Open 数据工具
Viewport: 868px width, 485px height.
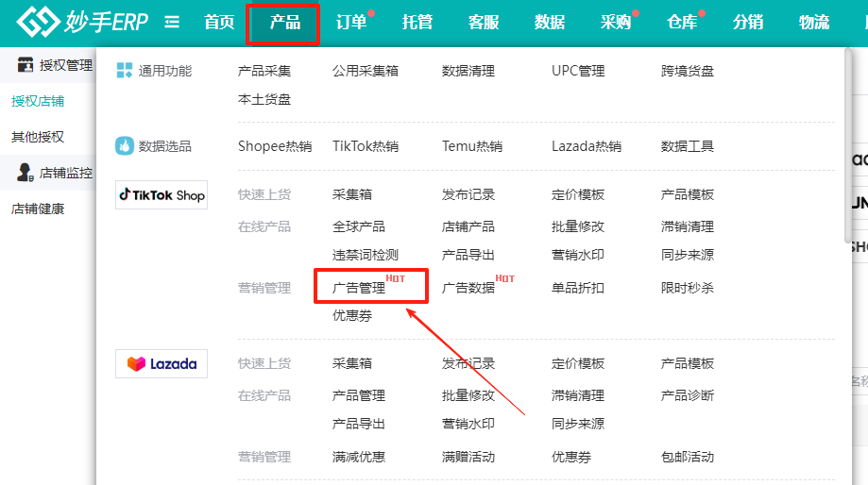[x=688, y=146]
